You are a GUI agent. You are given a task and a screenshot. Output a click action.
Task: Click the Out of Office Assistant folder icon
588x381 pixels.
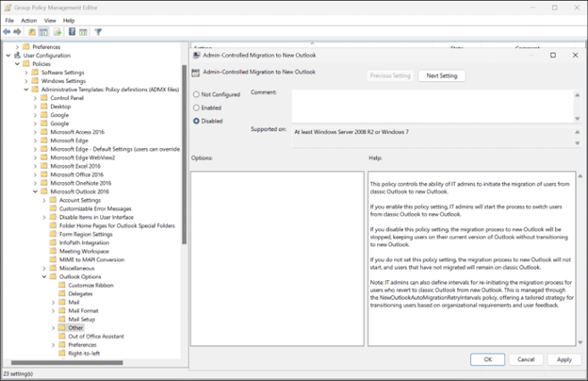62,337
